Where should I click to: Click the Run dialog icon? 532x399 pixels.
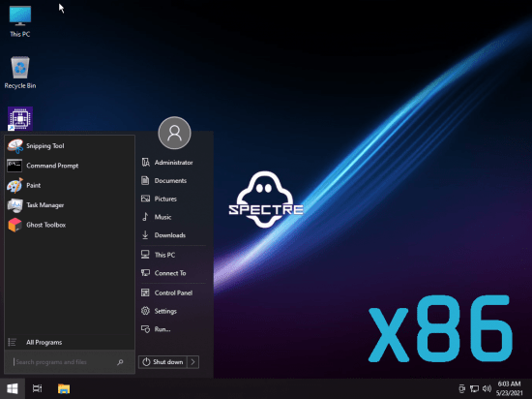[145, 329]
